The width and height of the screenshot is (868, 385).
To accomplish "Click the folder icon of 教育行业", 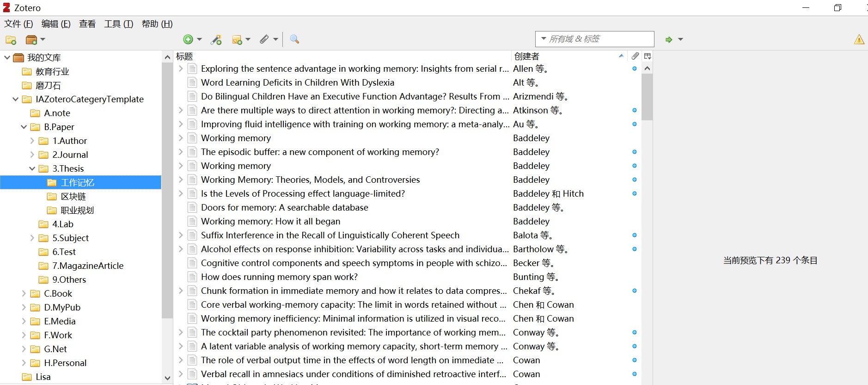I will pos(27,72).
